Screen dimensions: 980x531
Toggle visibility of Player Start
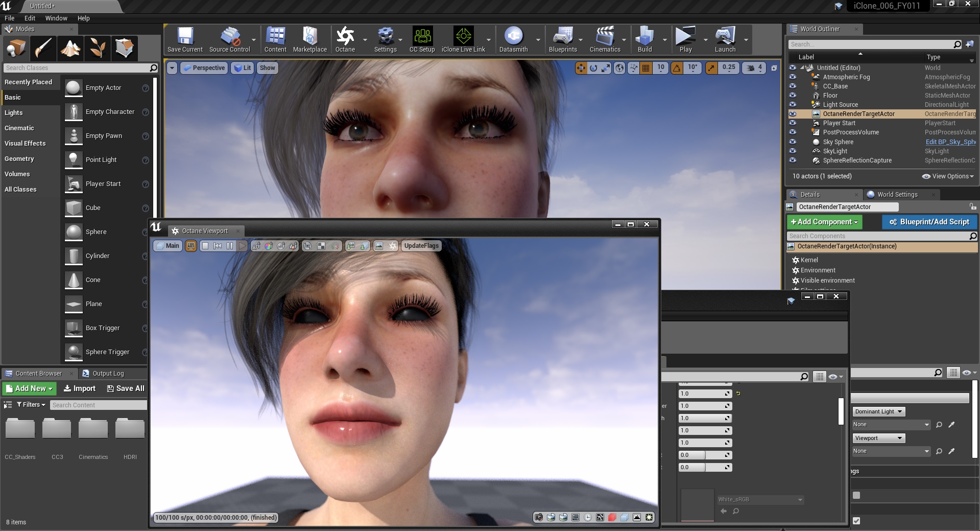793,123
